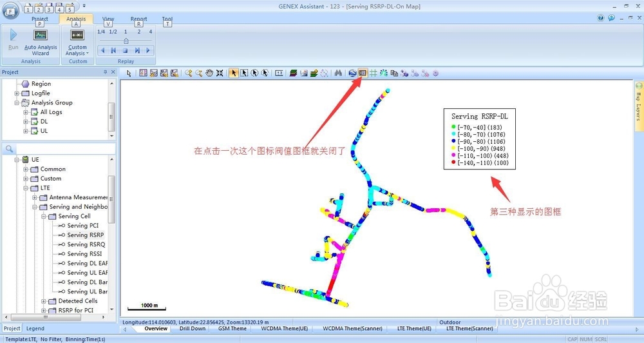Viewport: 644px width, 343px height.
Task: Click the globe map icon in toolbar
Action: coord(352,73)
